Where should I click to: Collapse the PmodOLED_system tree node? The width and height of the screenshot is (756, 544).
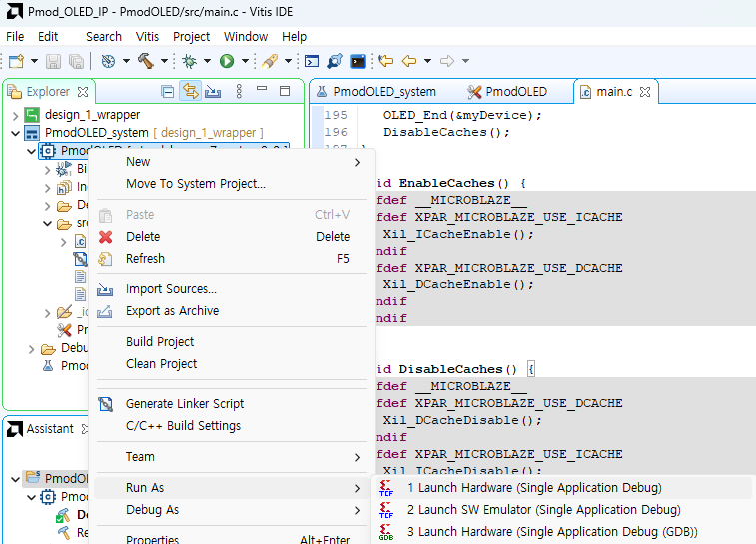pos(15,133)
